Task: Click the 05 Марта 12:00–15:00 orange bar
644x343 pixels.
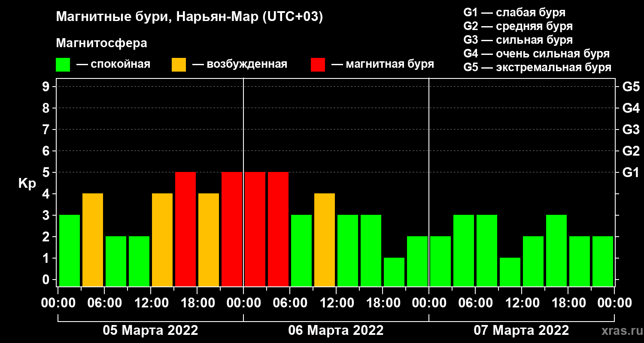Action: [162, 240]
